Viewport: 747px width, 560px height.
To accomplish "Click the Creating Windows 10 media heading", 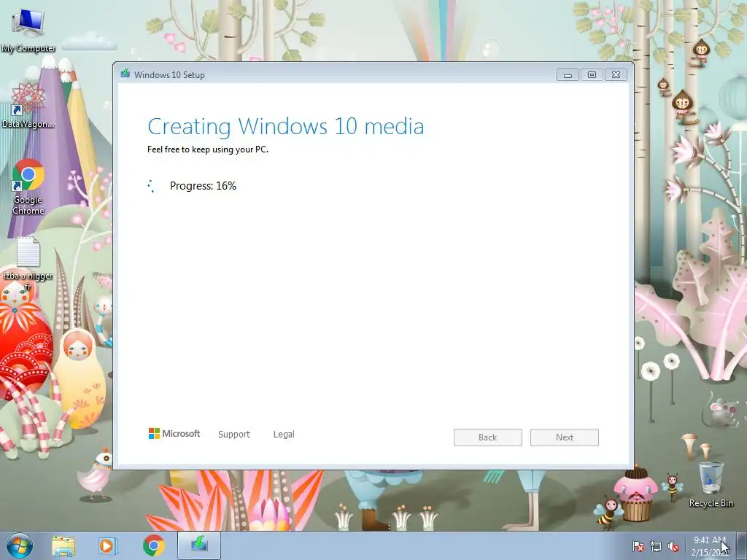I will [x=285, y=127].
